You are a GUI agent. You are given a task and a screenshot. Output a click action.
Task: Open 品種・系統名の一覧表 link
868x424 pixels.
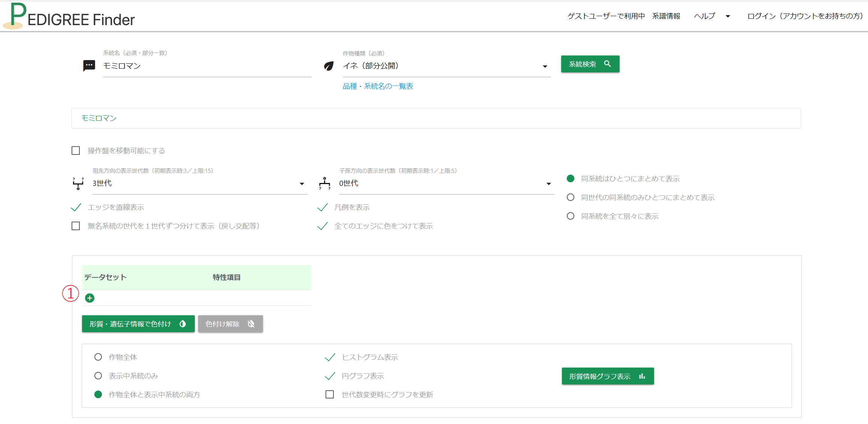[378, 86]
